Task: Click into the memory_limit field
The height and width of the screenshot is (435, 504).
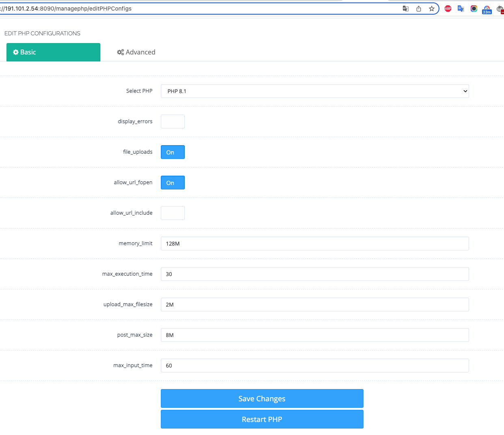Action: pyautogui.click(x=315, y=244)
